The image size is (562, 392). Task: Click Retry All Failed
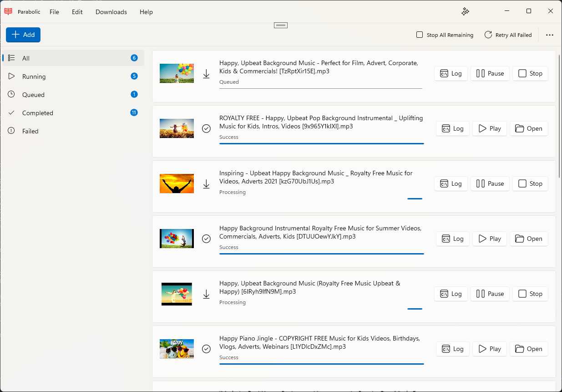tap(508, 35)
